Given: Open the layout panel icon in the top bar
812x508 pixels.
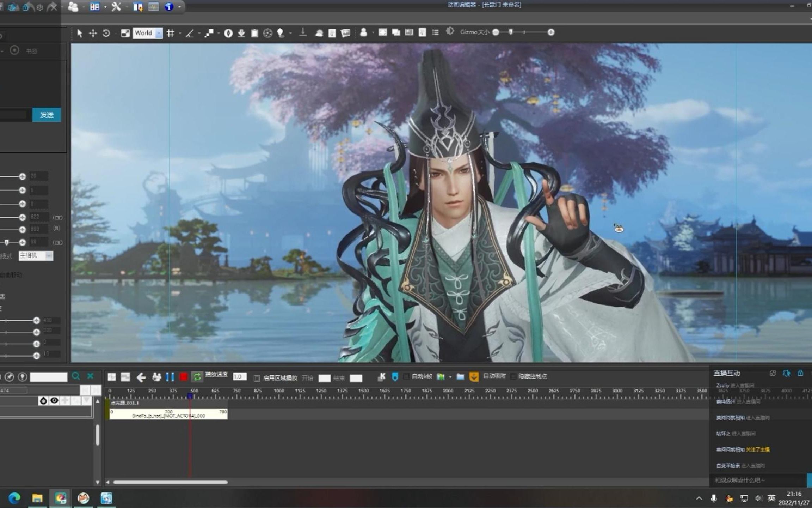Looking at the screenshot, I should 94,6.
